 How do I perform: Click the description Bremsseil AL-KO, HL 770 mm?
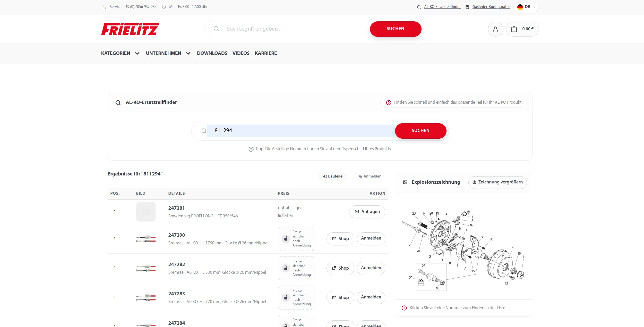click(217, 302)
